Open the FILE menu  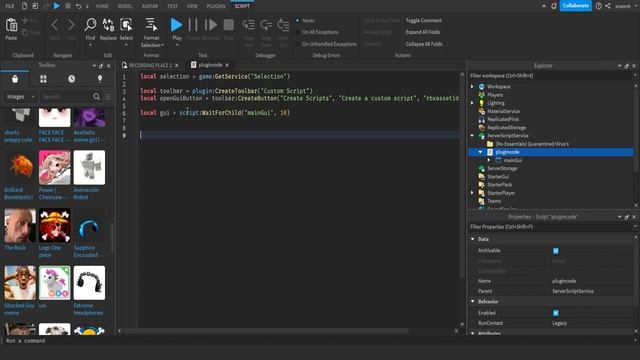[x=9, y=6]
